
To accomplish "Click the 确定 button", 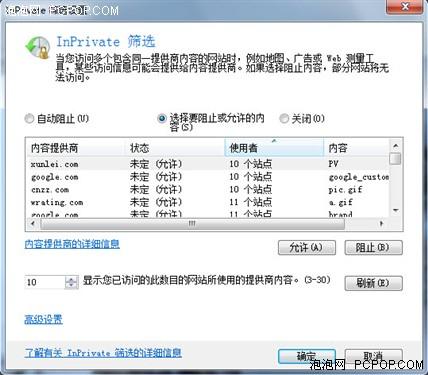I will pos(307,356).
